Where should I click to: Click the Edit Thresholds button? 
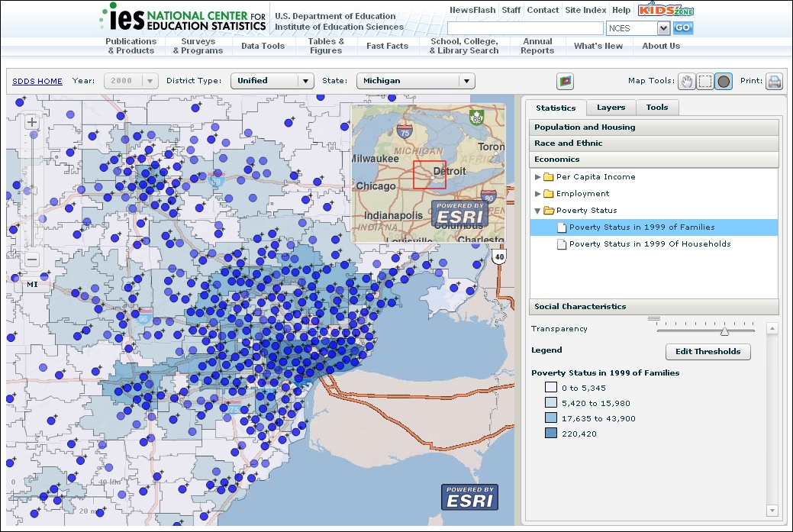(x=708, y=352)
